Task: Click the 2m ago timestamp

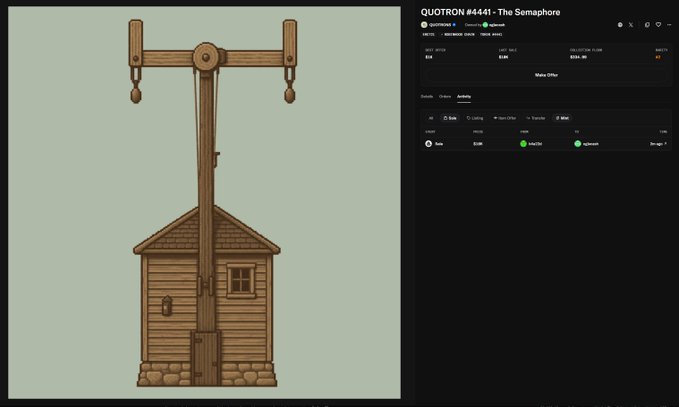Action: 656,144
